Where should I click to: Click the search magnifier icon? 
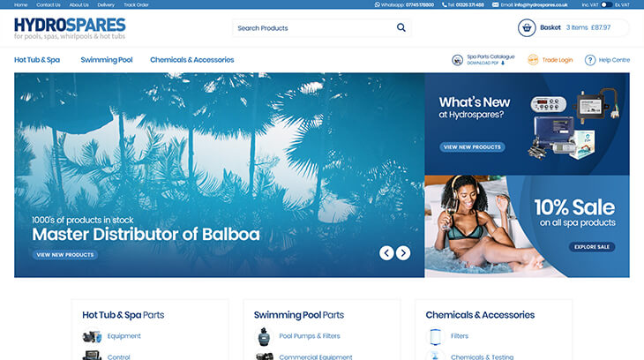tap(401, 27)
